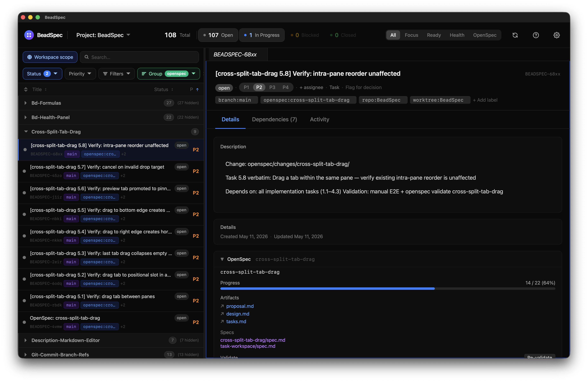588x382 pixels.
Task: Click the Task type label
Action: pyautogui.click(x=334, y=87)
